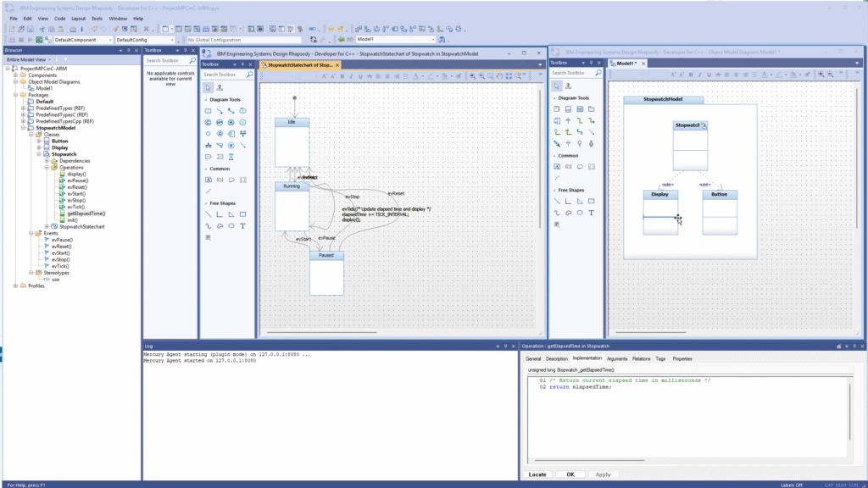This screenshot has width=868, height=488.
Task: Select the Inheritance arrow tool in Model1 toolbox
Action: [x=568, y=120]
